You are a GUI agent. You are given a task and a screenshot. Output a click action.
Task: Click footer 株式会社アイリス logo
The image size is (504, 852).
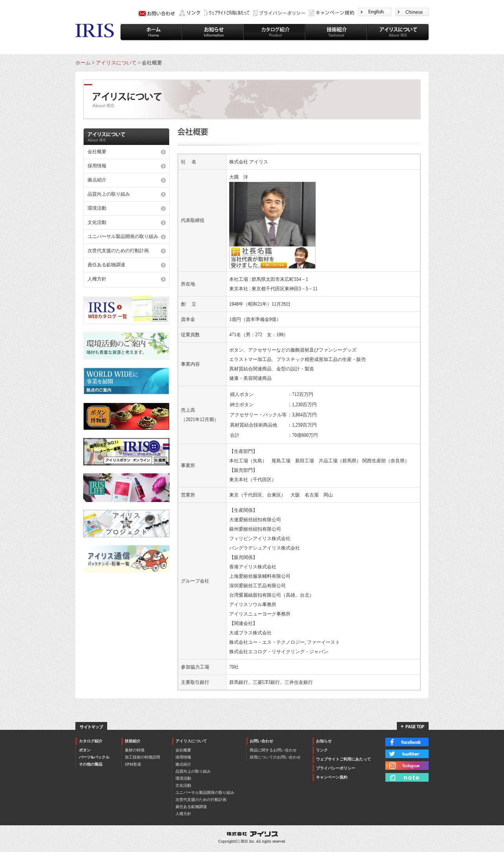[252, 834]
